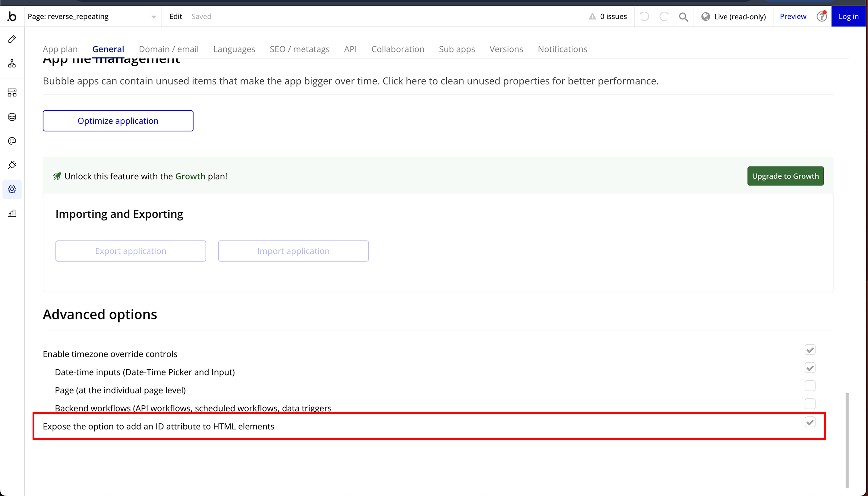The height and width of the screenshot is (496, 868).
Task: Click the Bubble logo icon
Action: click(x=12, y=16)
